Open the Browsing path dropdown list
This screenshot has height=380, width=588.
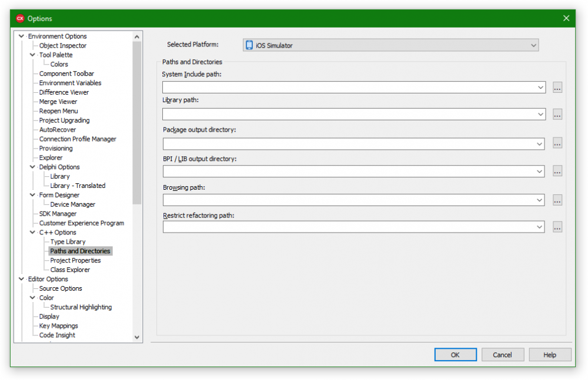click(x=539, y=200)
